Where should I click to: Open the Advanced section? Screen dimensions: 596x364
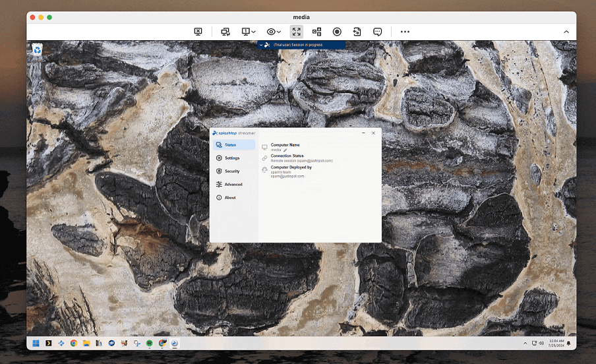pos(233,185)
